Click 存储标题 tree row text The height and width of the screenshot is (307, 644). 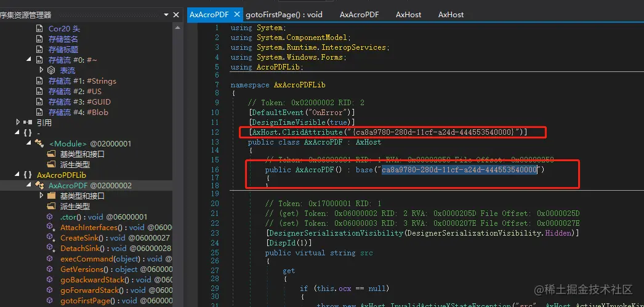pyautogui.click(x=63, y=50)
